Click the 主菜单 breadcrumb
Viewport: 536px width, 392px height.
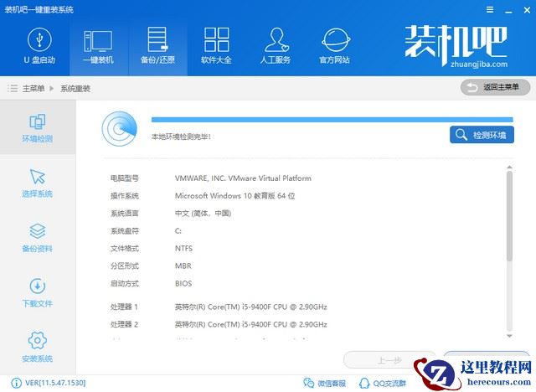[x=33, y=89]
